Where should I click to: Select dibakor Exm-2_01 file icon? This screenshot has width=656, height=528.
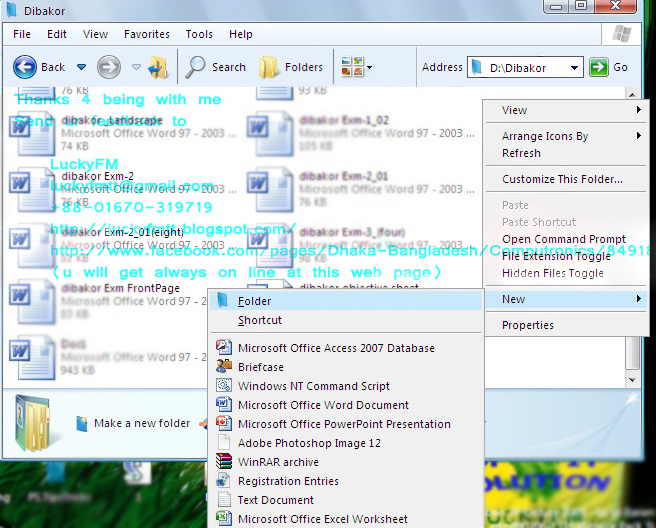[270, 190]
